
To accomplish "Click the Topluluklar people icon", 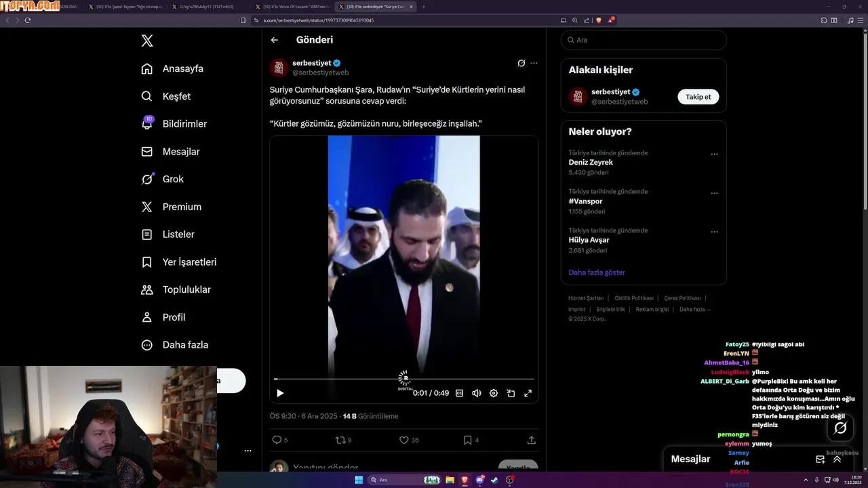I will (146, 289).
